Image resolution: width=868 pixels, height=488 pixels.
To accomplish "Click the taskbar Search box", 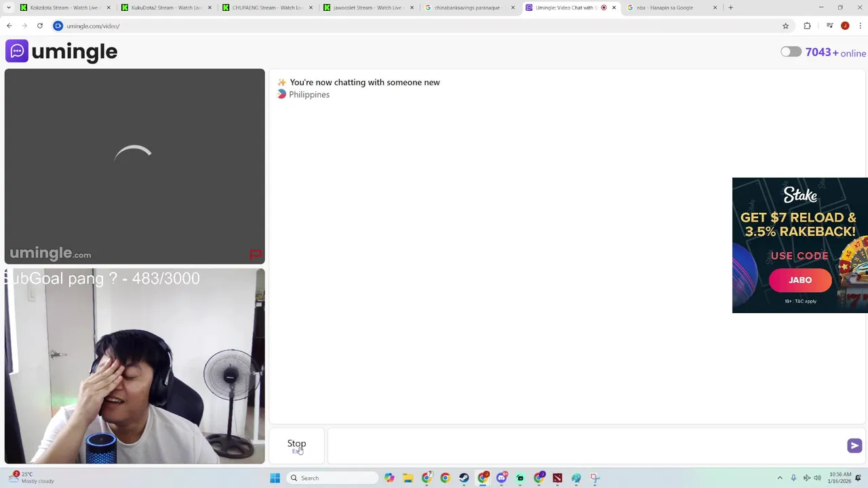I will tap(332, 478).
